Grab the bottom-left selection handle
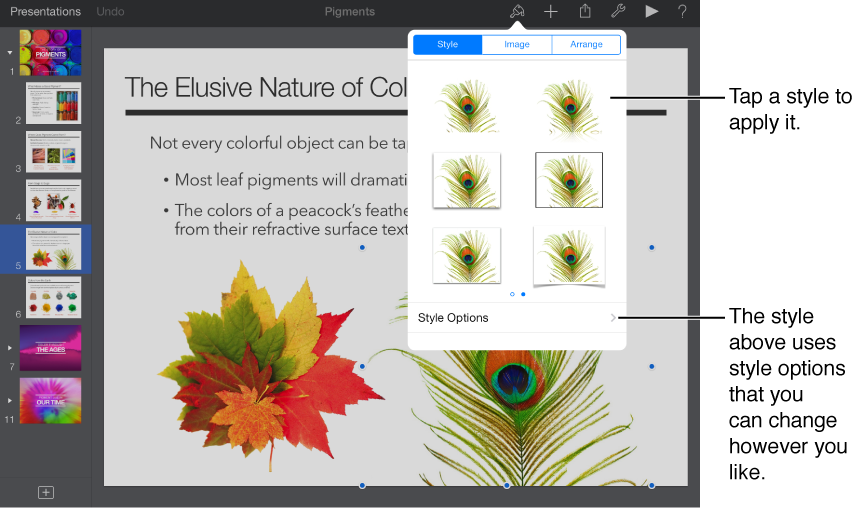 pyautogui.click(x=362, y=486)
